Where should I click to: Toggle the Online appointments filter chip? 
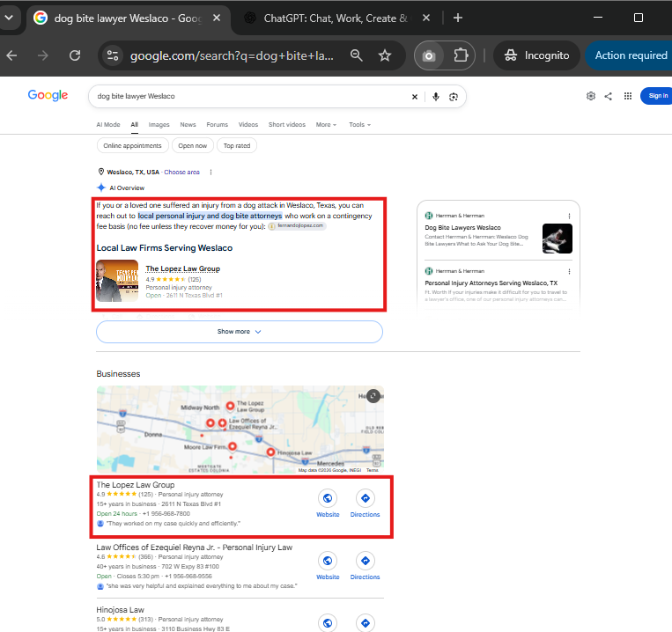coord(132,145)
